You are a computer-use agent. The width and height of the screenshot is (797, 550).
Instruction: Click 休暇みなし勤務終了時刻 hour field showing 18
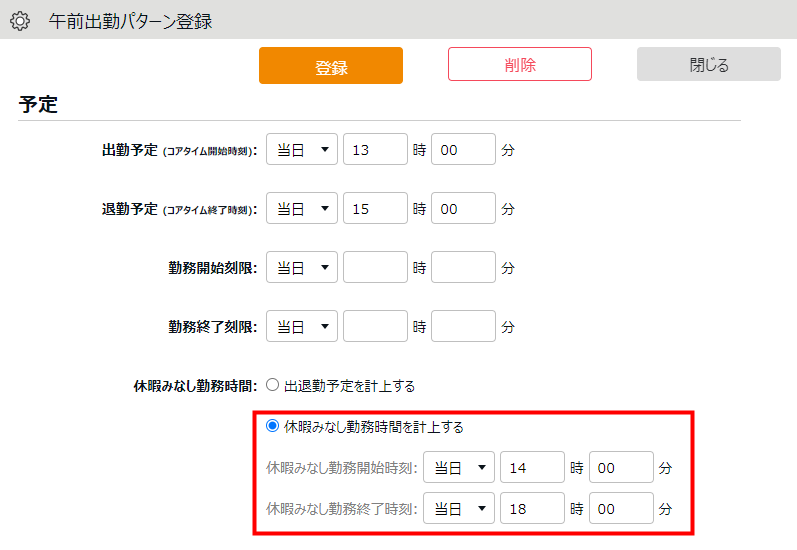tap(532, 508)
